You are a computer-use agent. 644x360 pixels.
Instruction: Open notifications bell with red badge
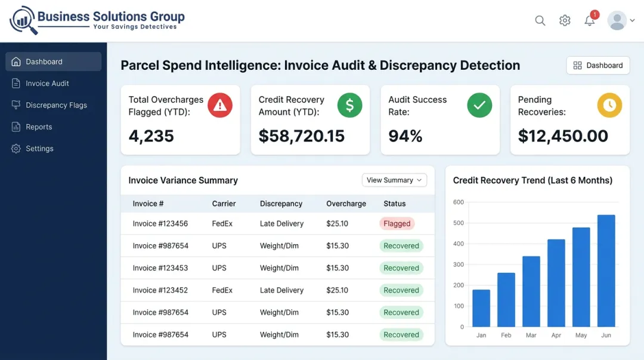tap(590, 19)
